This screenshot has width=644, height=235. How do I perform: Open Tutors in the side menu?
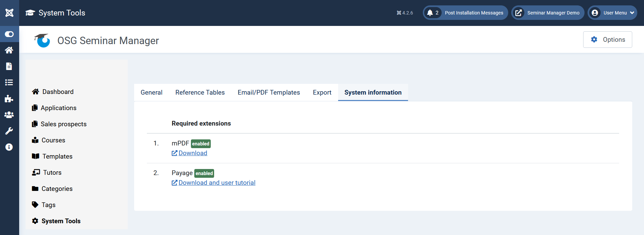[x=52, y=173]
